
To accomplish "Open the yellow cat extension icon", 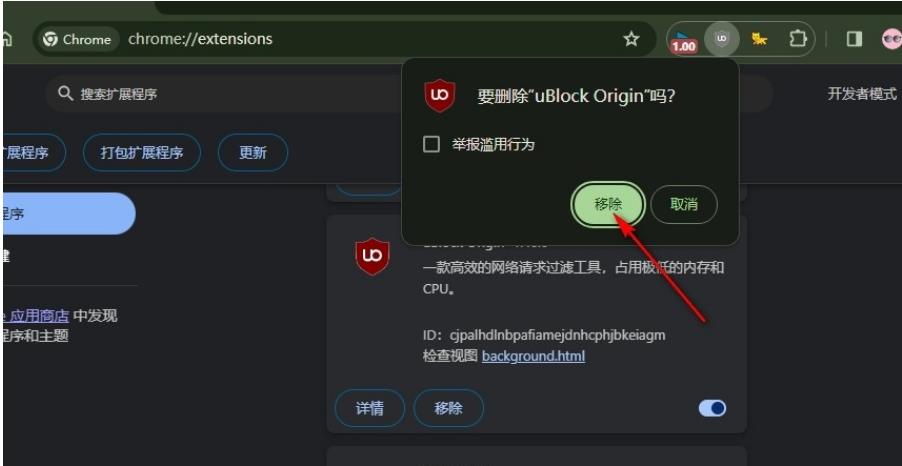I will (x=759, y=39).
